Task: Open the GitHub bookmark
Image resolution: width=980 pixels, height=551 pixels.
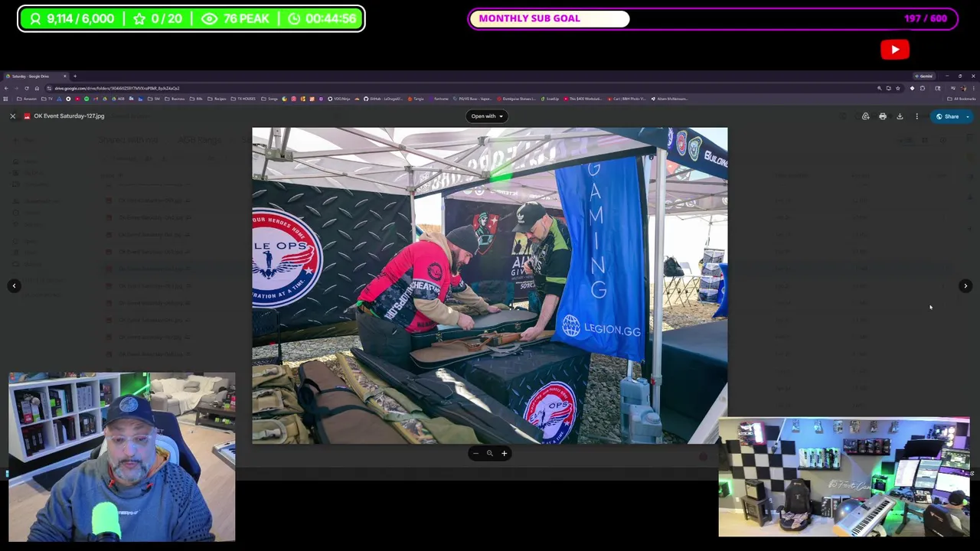Action: point(384,99)
